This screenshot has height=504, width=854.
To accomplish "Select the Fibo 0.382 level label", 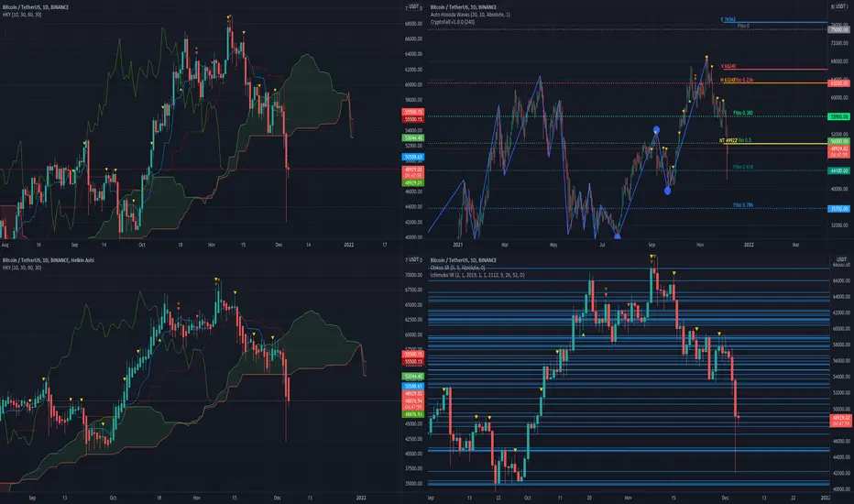I will (743, 113).
